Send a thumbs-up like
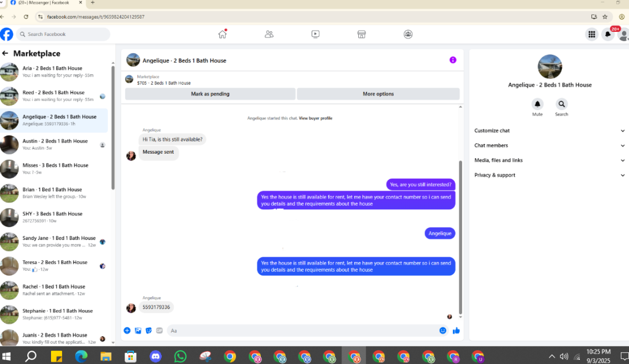This screenshot has height=364, width=629. (x=456, y=331)
